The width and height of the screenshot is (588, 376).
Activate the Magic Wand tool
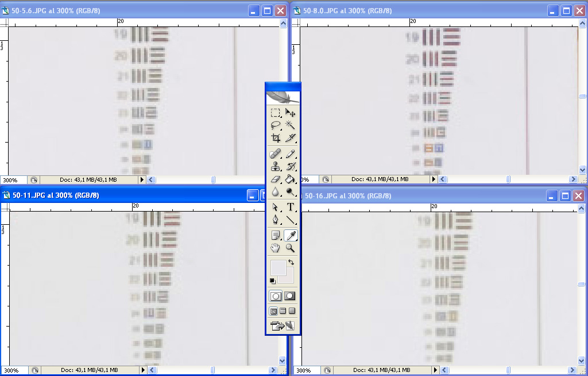coord(291,125)
